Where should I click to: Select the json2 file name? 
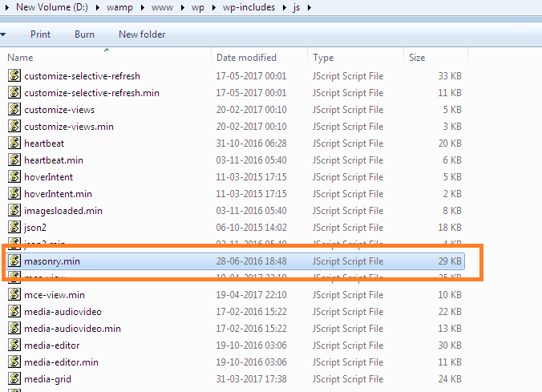(35, 228)
